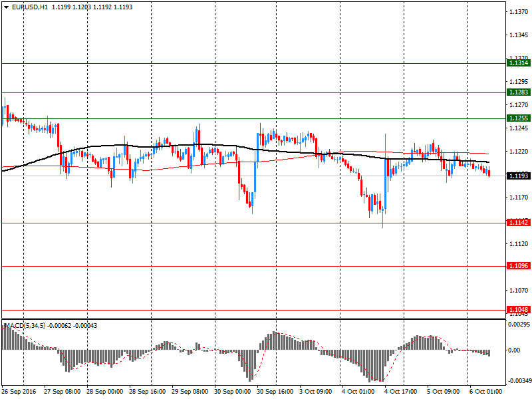Select the 1.1220 price axis value

519,152
